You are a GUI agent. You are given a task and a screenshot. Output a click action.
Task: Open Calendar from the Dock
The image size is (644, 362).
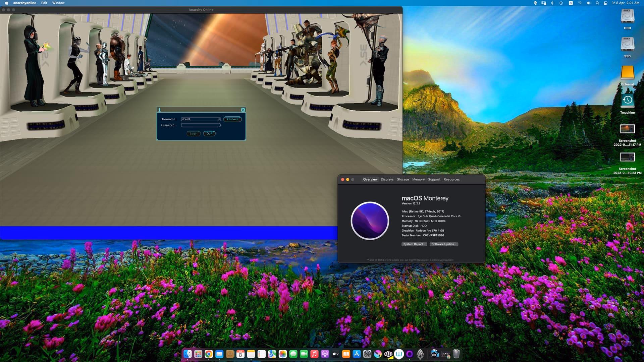(x=240, y=354)
